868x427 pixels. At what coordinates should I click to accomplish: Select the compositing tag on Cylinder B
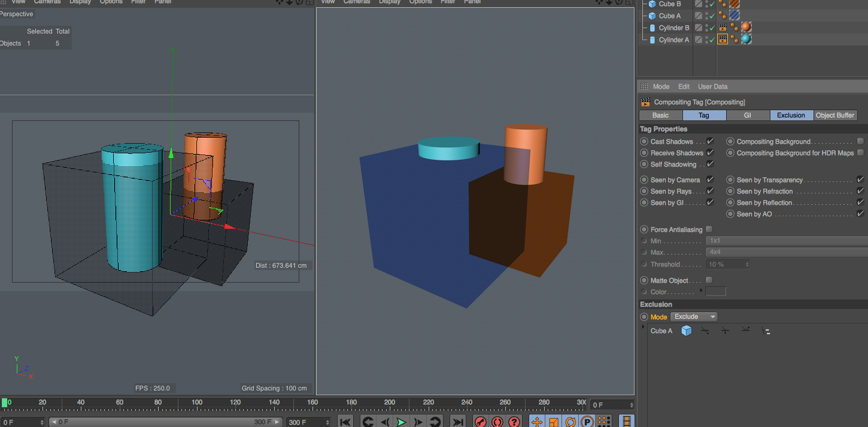click(723, 28)
